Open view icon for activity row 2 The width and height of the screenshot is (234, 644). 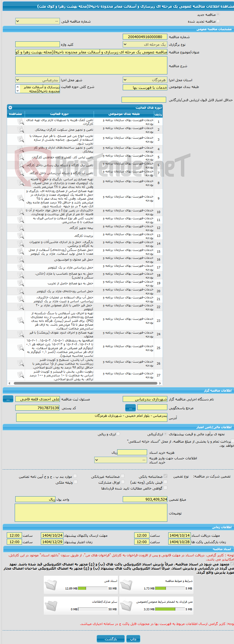click(x=21, y=130)
